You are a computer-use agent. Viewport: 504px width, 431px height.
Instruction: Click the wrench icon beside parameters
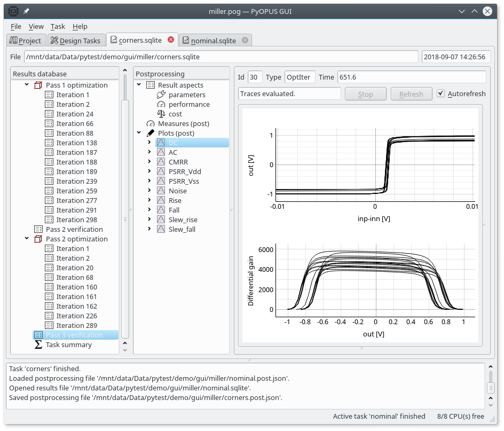tap(161, 95)
